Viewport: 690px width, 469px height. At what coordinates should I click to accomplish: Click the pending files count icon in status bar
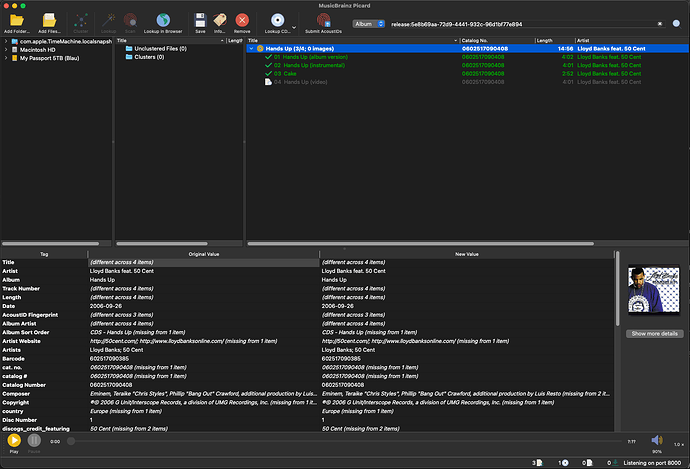pos(590,463)
